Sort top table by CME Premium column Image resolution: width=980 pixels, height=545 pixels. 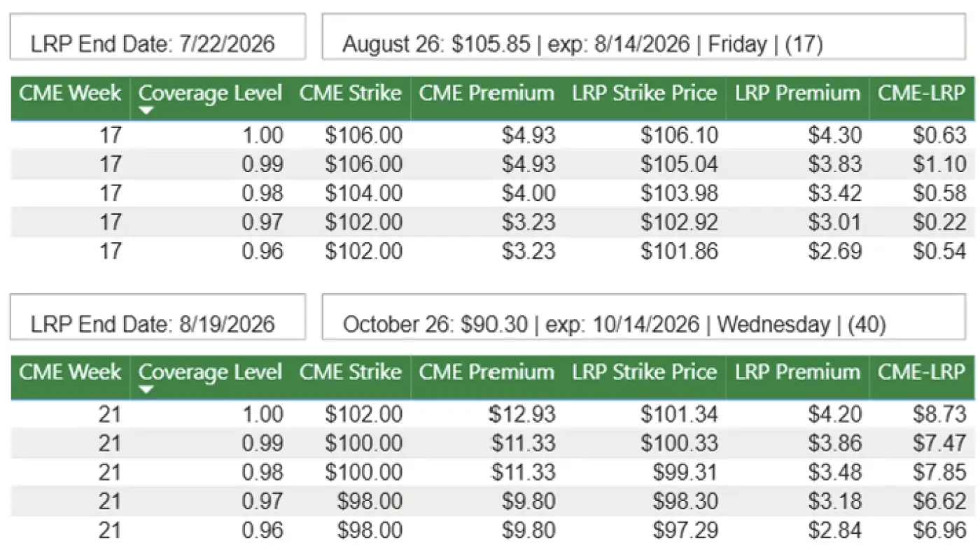coord(486,94)
